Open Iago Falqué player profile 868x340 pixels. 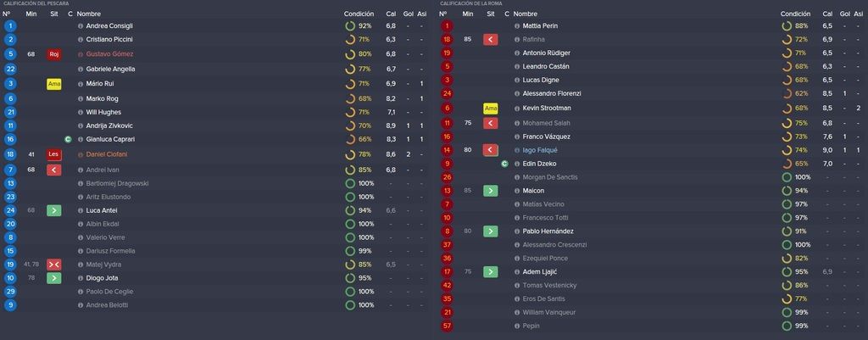pos(540,150)
